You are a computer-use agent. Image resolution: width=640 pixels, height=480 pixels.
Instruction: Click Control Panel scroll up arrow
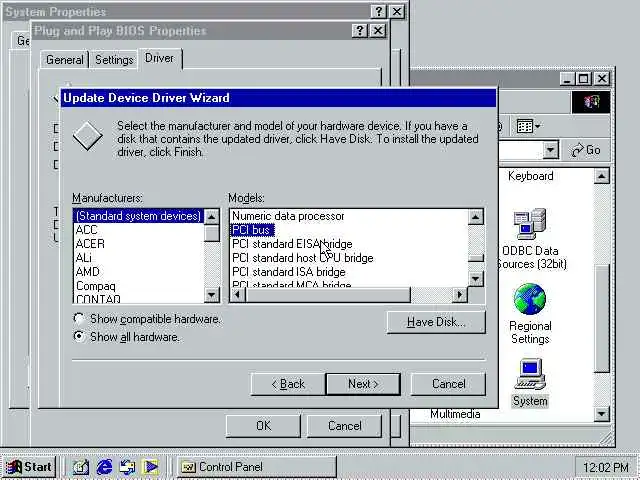[x=602, y=176]
